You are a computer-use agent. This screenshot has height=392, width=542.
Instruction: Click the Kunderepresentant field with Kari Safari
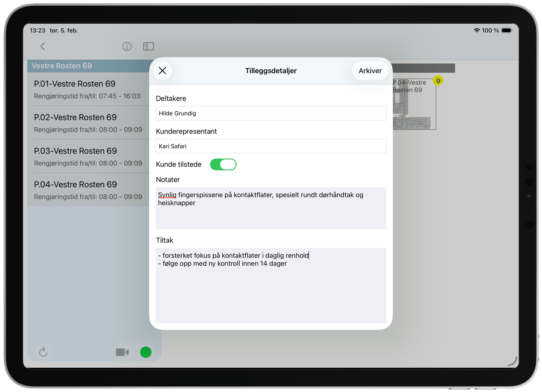(271, 146)
